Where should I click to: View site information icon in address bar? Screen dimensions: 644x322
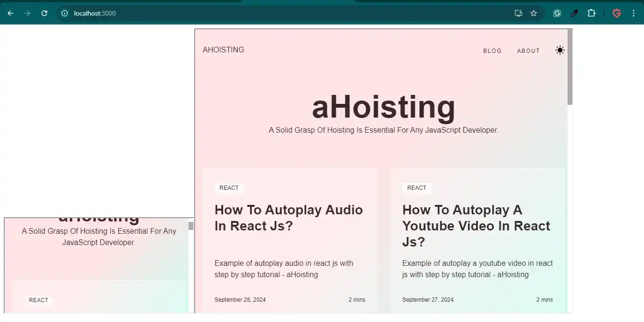pos(65,13)
